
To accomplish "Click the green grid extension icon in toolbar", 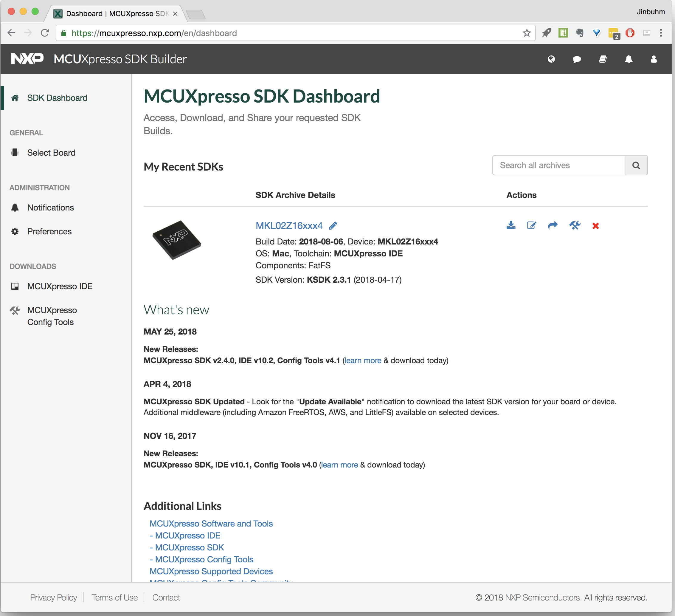I will tap(563, 33).
